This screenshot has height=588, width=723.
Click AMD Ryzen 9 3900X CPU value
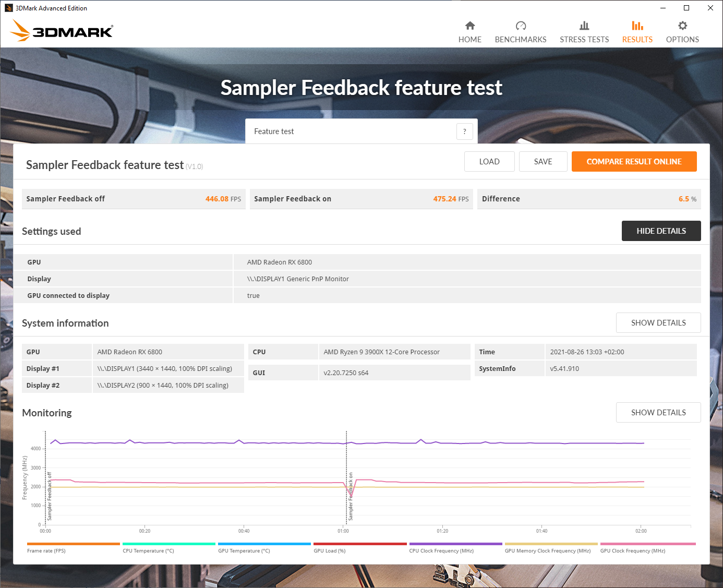(x=381, y=352)
